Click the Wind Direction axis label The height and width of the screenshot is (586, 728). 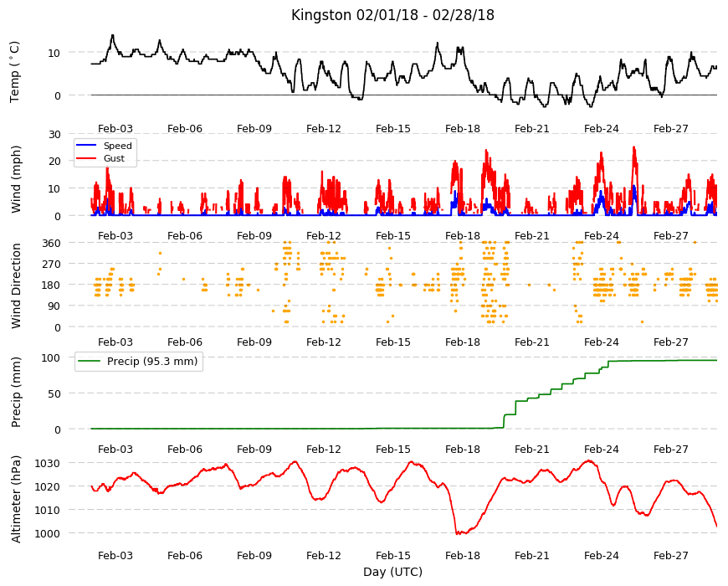(x=16, y=285)
